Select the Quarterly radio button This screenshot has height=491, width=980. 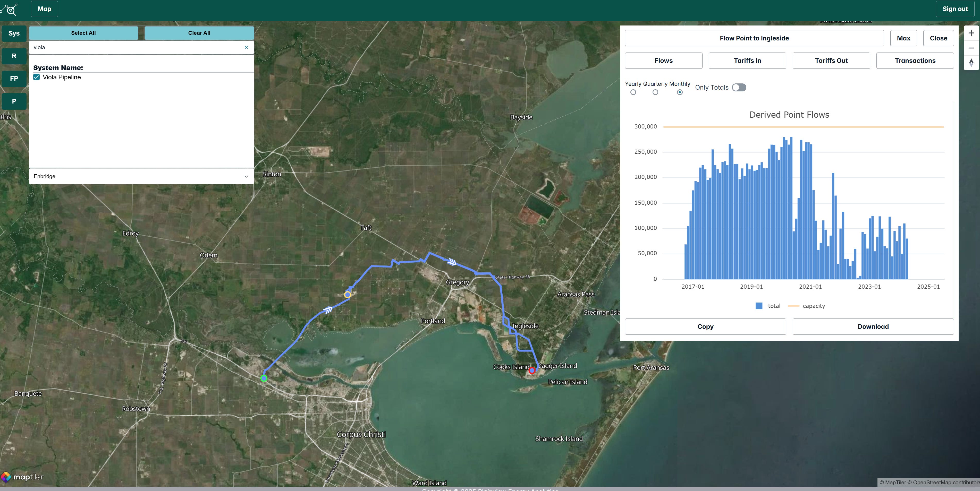click(655, 92)
